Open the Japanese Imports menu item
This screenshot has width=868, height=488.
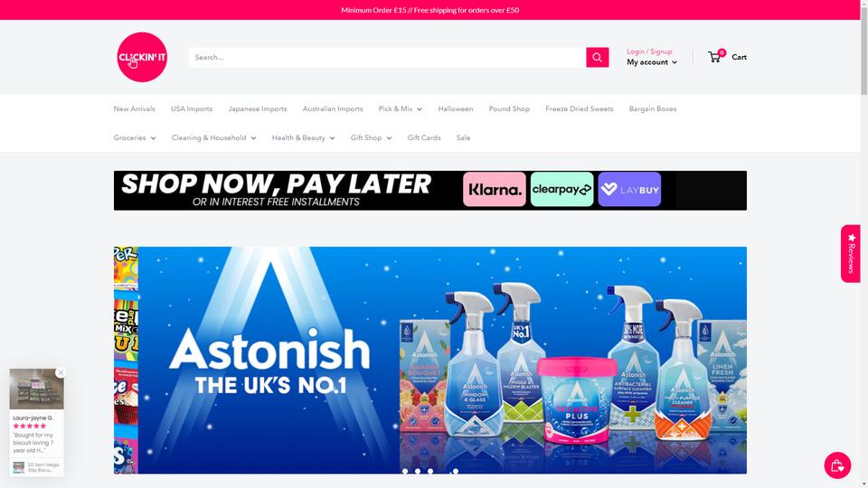258,109
